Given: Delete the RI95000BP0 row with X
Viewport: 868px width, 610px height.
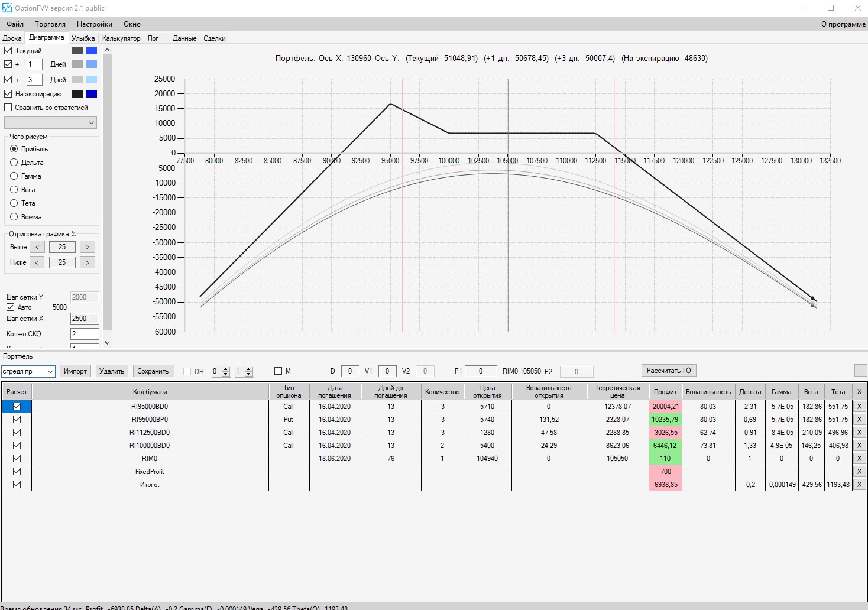Looking at the screenshot, I should coord(859,420).
